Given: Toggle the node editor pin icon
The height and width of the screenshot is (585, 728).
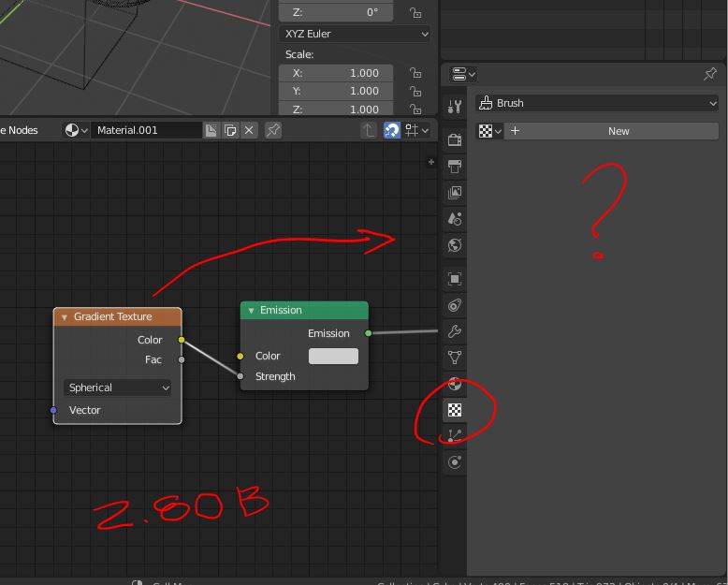Looking at the screenshot, I should 273,130.
